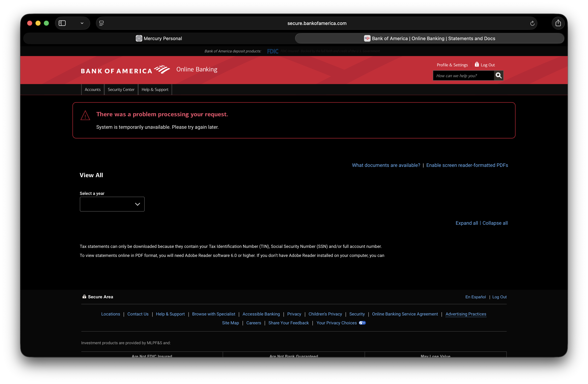Image resolution: width=588 pixels, height=384 pixels.
Task: Click the Secure Area lock icon
Action: click(84, 297)
